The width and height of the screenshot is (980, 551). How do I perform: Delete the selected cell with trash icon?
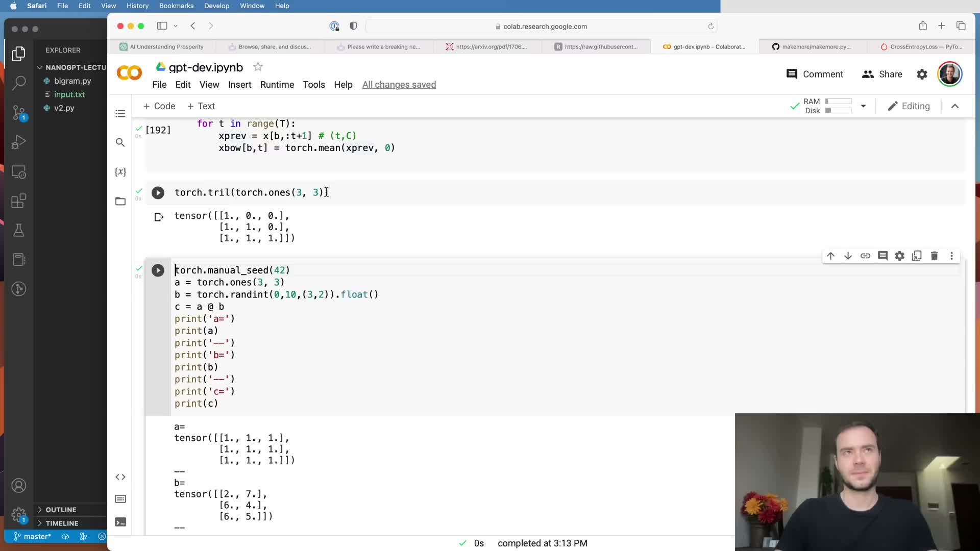(x=934, y=256)
